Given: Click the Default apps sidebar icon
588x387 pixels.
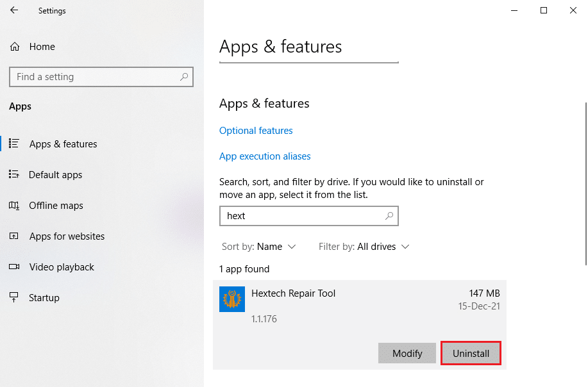Looking at the screenshot, I should [x=14, y=175].
